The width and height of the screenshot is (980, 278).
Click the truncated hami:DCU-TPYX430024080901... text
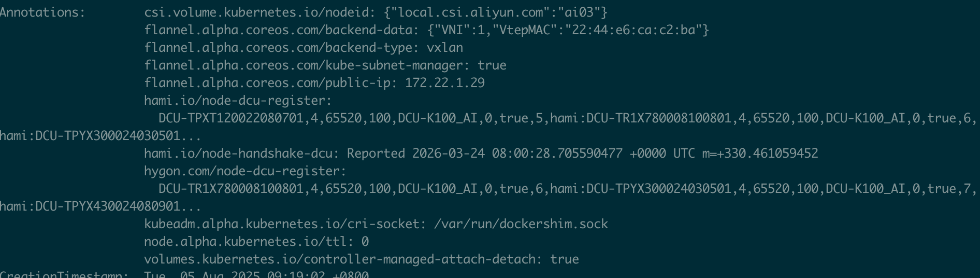click(x=100, y=206)
